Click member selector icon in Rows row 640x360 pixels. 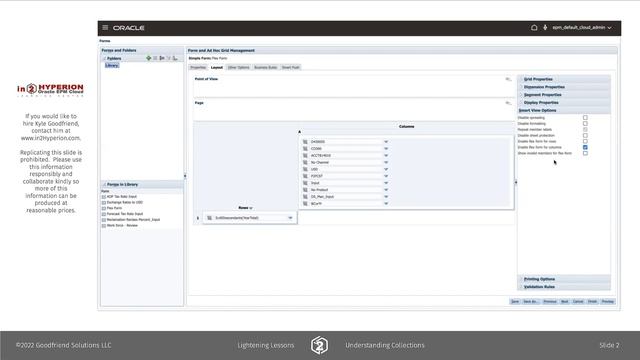209,218
